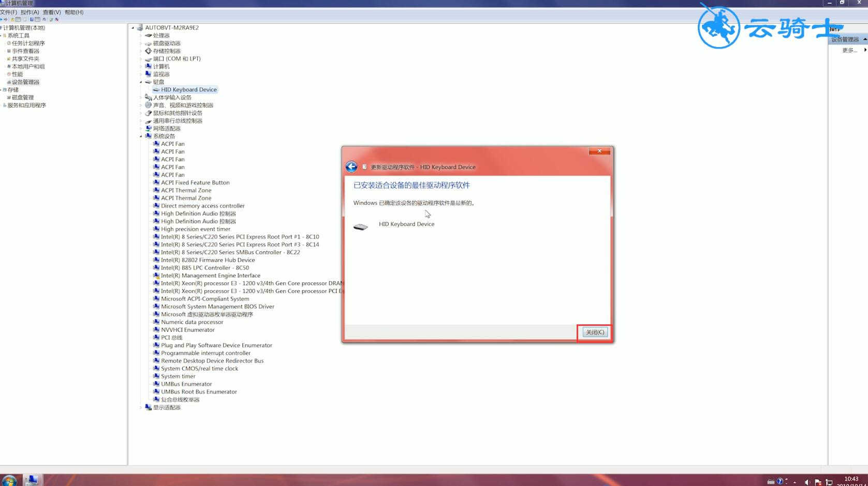Open the Action Center flag tray icon

click(x=818, y=482)
